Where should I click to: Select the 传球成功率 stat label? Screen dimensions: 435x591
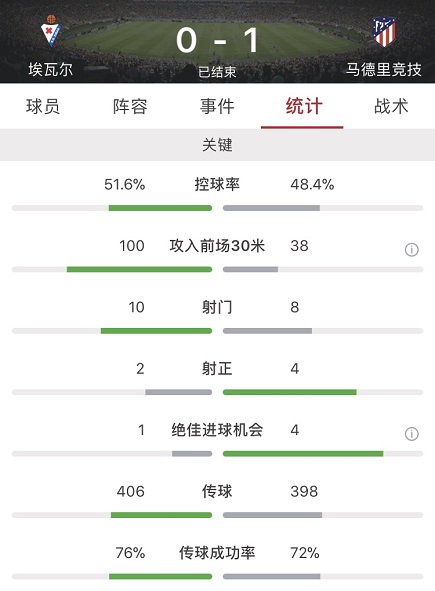coord(217,553)
